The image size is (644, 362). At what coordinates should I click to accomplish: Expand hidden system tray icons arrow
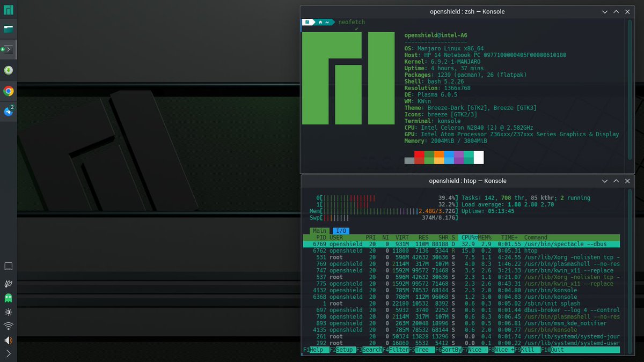pyautogui.click(x=9, y=353)
